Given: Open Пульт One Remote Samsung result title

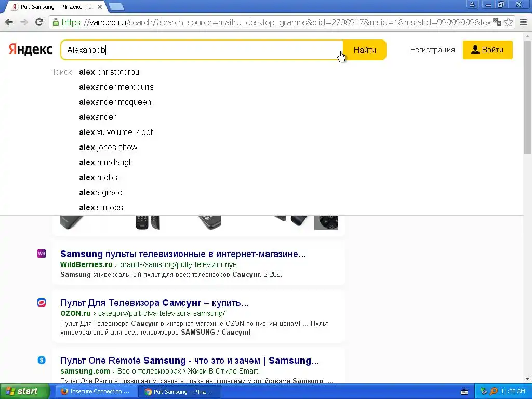Looking at the screenshot, I should coord(189,361).
